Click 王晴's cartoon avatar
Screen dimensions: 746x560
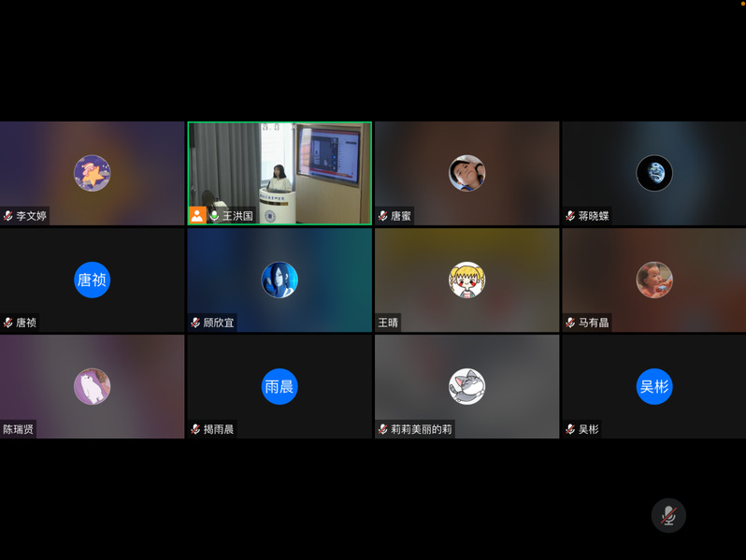click(x=466, y=280)
